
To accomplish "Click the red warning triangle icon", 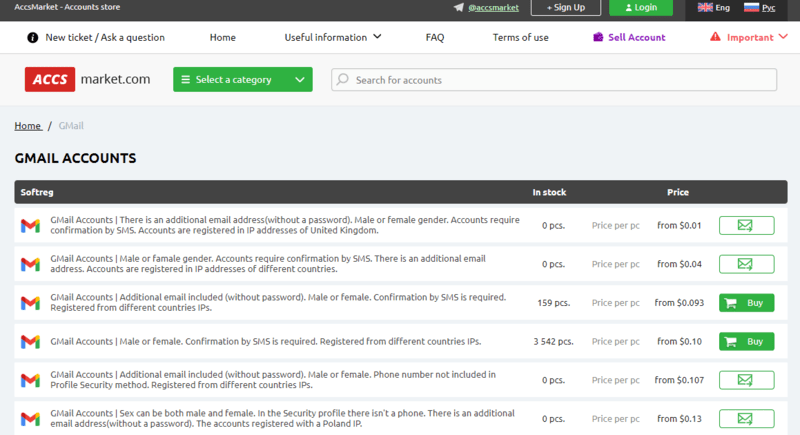I will pyautogui.click(x=715, y=37).
